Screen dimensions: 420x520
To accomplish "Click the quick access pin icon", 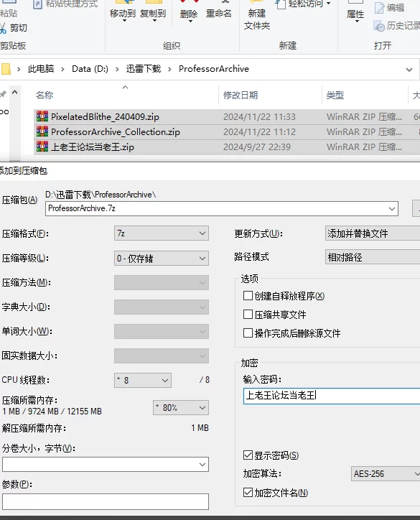I will [3, 94].
